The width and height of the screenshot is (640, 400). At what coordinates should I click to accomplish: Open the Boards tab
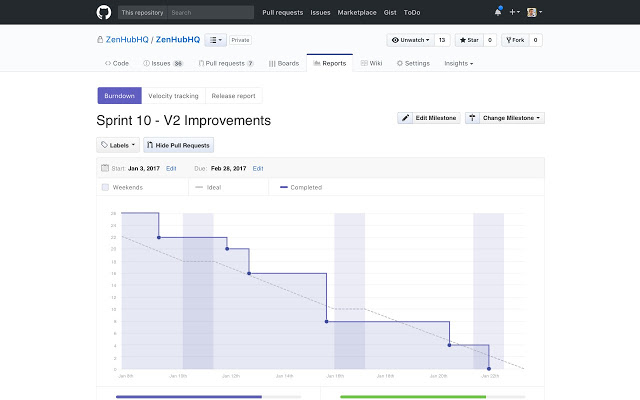(x=284, y=63)
